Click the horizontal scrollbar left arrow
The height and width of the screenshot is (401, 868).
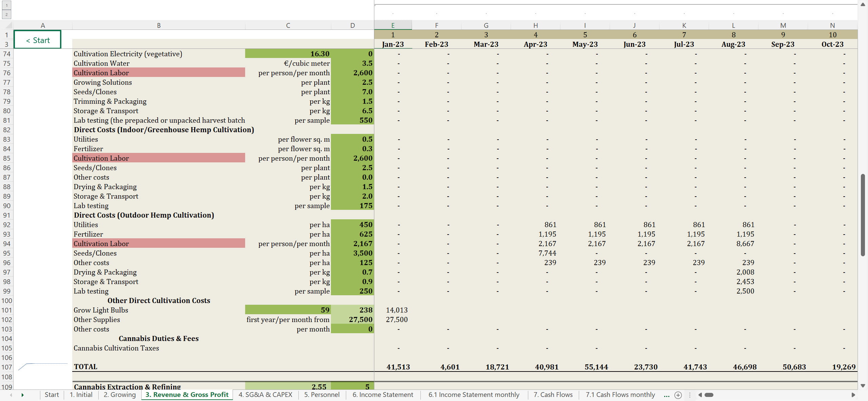point(700,395)
